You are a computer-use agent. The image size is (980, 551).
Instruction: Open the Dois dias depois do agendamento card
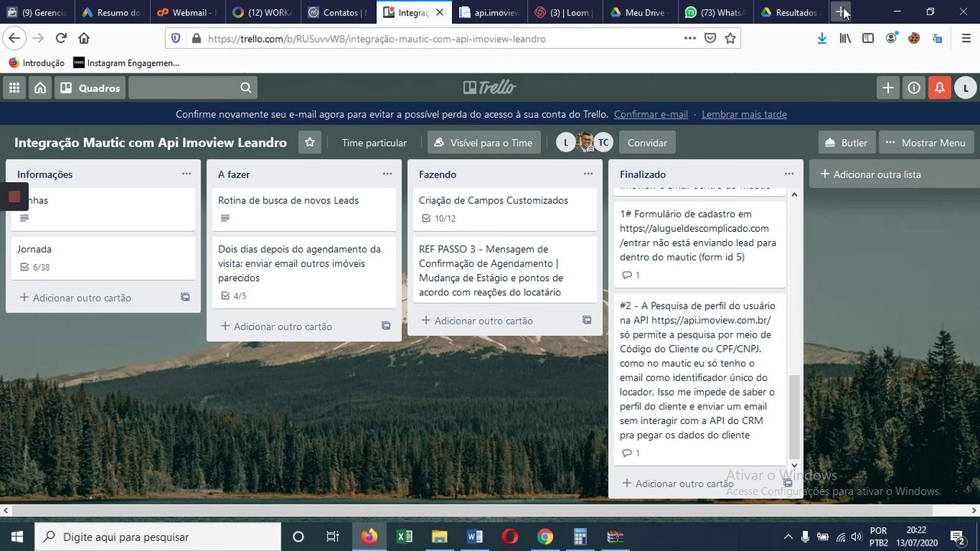(304, 272)
